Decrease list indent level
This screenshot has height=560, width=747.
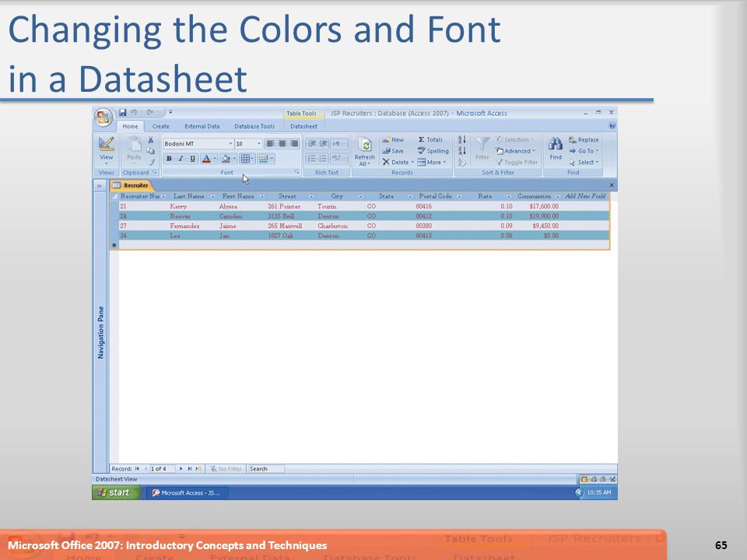coord(311,143)
